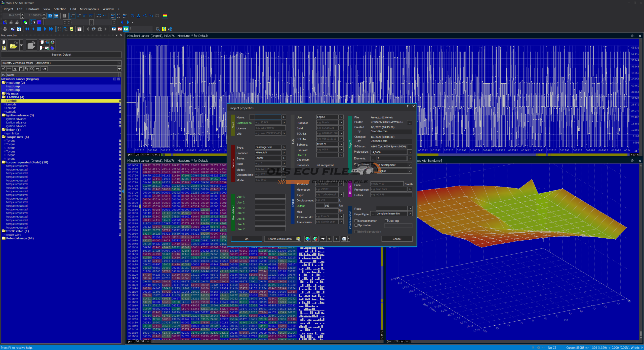The height and width of the screenshot is (350, 644).
Task: Open the Miscellaneous menu
Action: click(89, 9)
